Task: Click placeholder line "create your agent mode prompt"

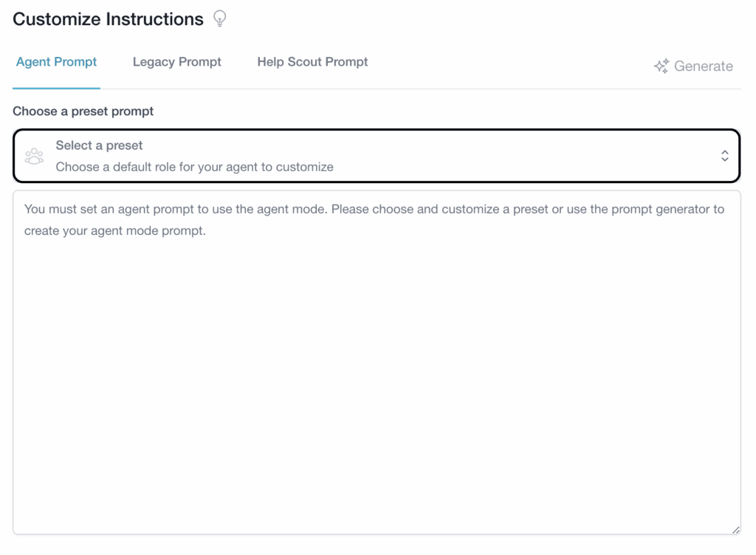Action: [114, 230]
